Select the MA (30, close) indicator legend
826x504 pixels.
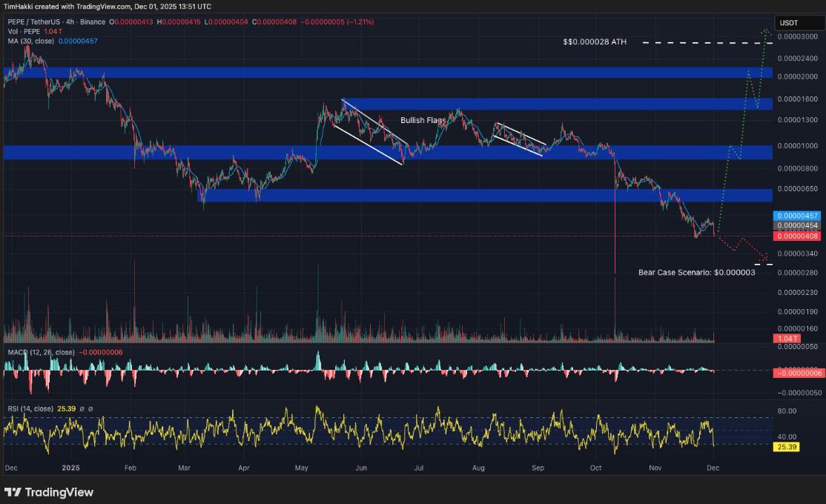pos(30,41)
